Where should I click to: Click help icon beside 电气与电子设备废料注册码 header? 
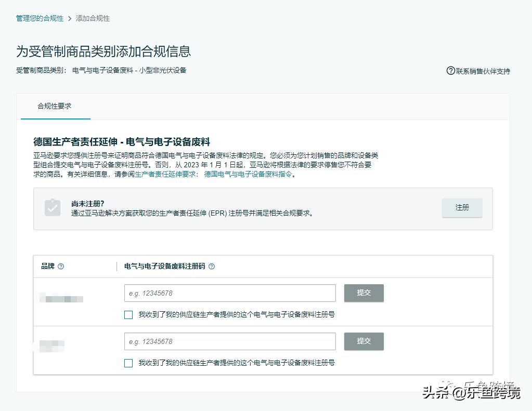pos(211,266)
